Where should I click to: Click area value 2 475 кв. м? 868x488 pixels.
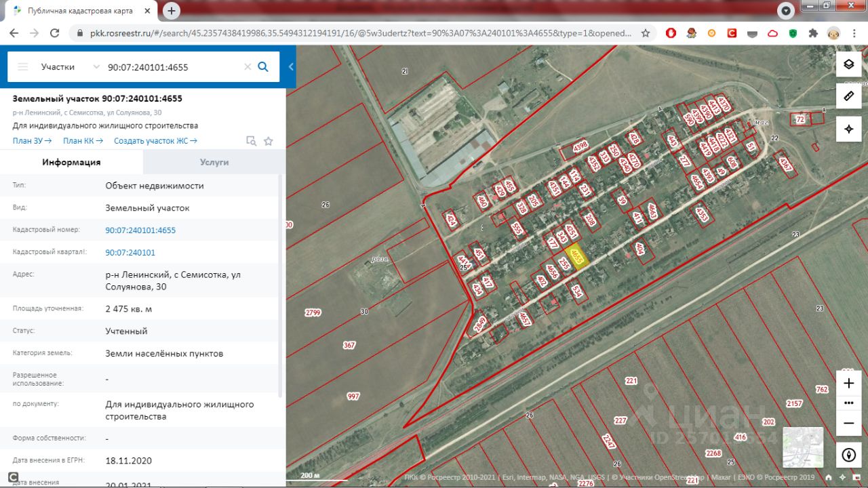click(x=128, y=309)
